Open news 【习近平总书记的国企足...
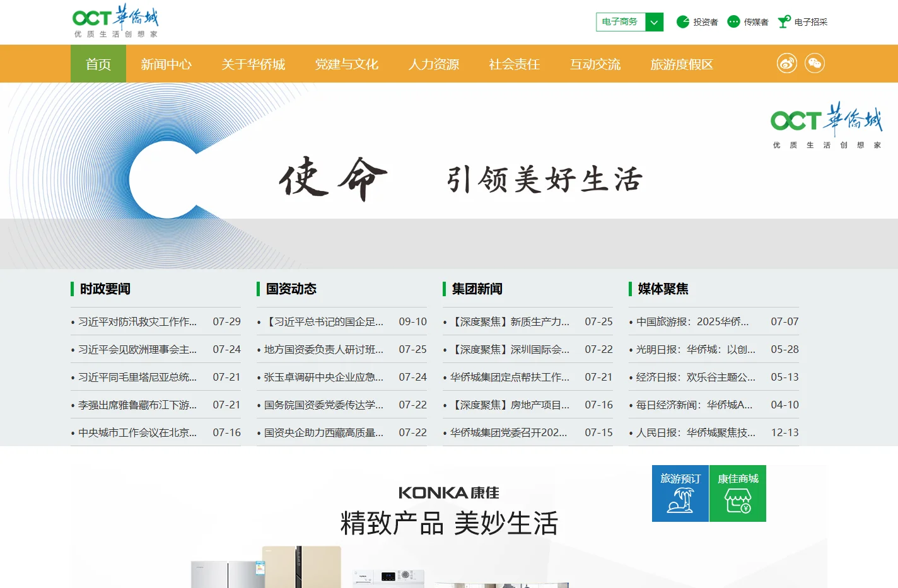 (x=324, y=321)
